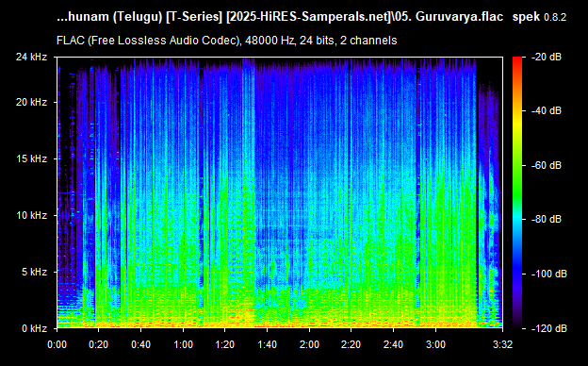Click the -20 dB color scale label
The width and height of the screenshot is (588, 366).
coord(547,57)
